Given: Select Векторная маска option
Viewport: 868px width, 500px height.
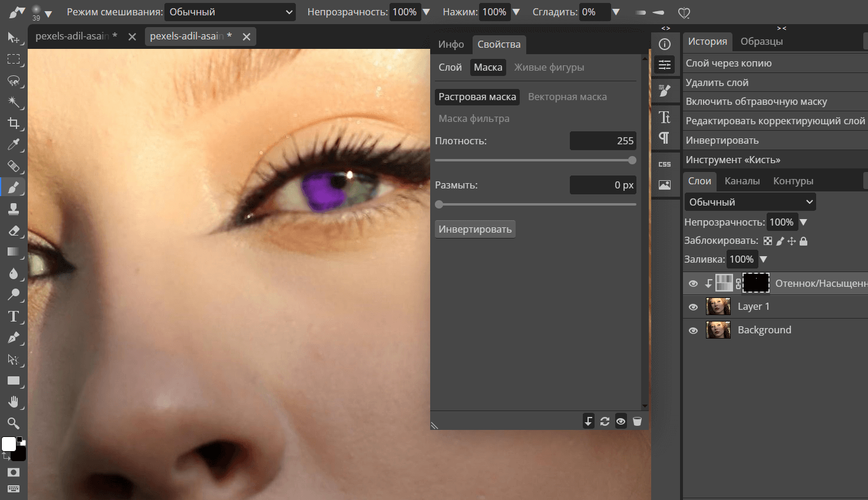Looking at the screenshot, I should pyautogui.click(x=567, y=97).
